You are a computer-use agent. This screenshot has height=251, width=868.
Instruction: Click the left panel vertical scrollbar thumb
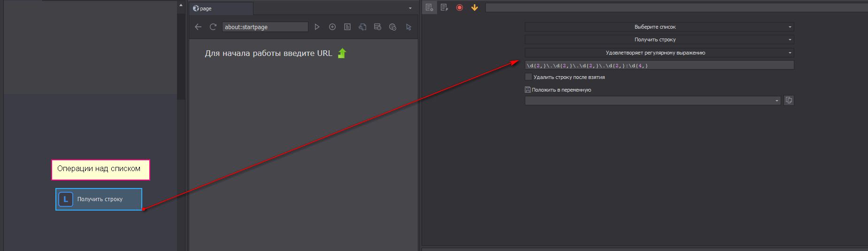[x=181, y=56]
